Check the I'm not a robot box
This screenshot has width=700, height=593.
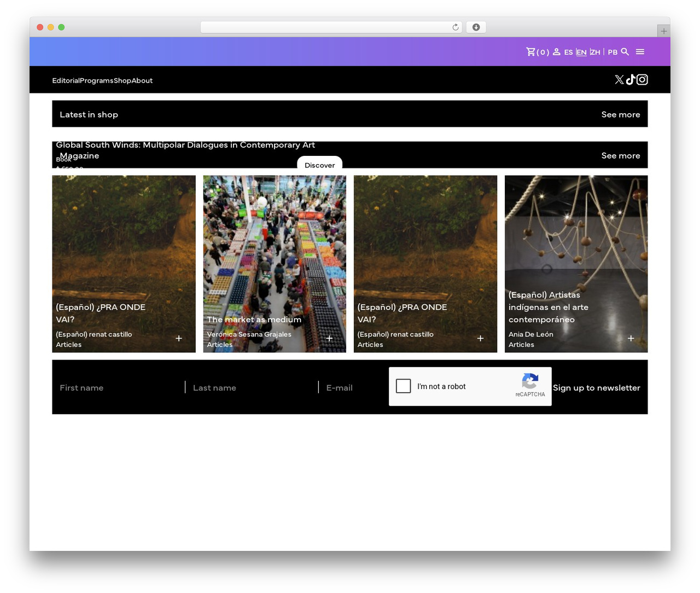[x=403, y=386]
